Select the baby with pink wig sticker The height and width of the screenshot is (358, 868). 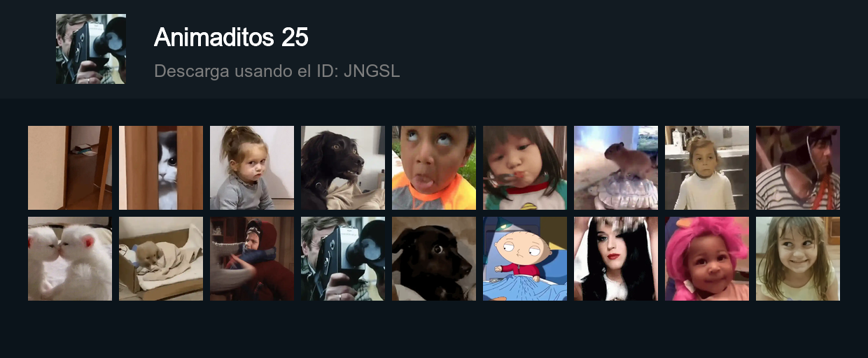point(707,259)
